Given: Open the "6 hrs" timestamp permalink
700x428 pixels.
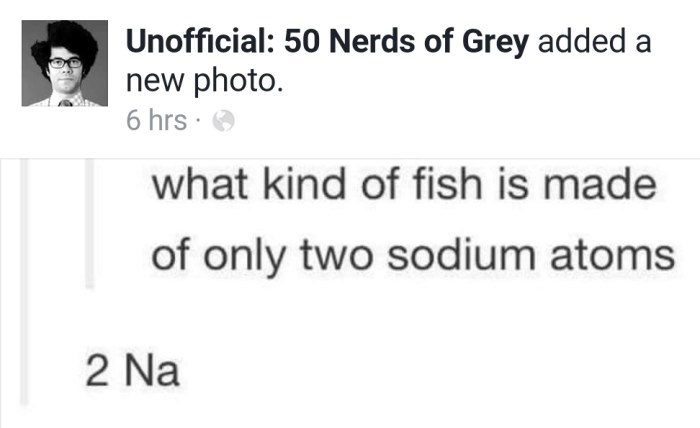Looking at the screenshot, I should tap(157, 121).
